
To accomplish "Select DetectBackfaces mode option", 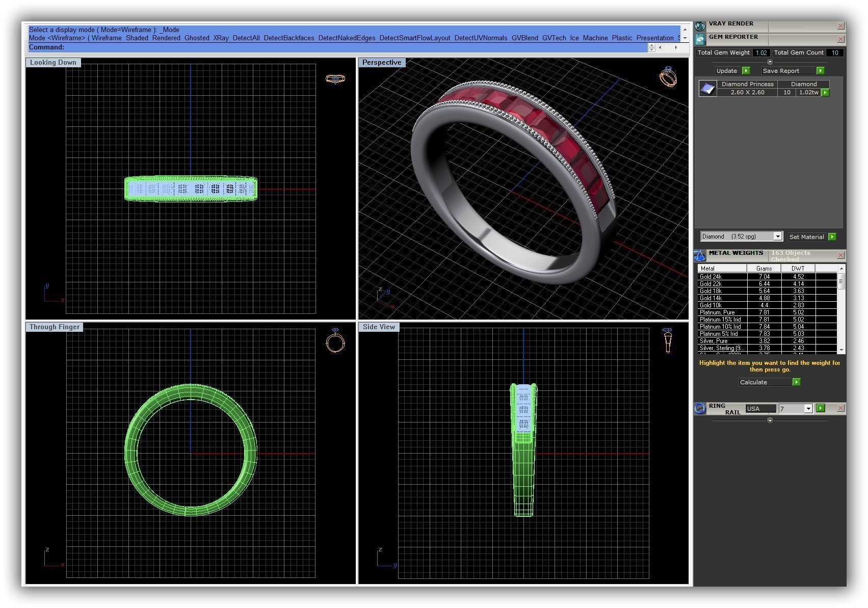I will tap(289, 38).
